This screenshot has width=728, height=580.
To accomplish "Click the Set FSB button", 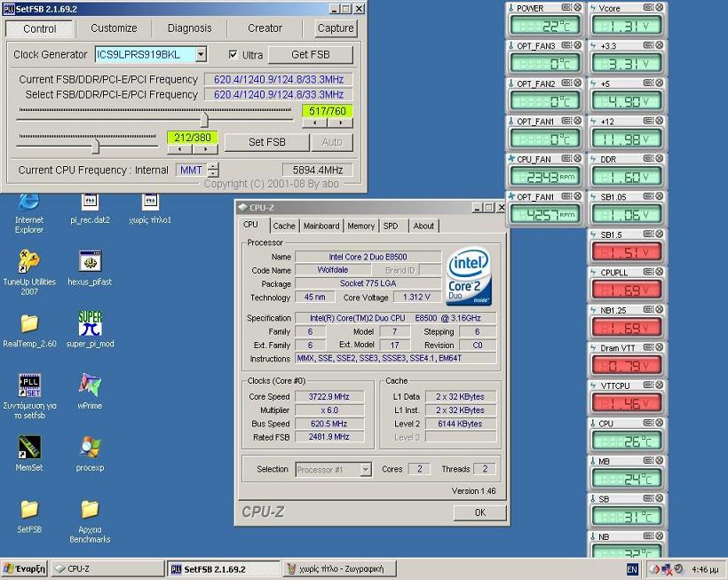I will (267, 142).
